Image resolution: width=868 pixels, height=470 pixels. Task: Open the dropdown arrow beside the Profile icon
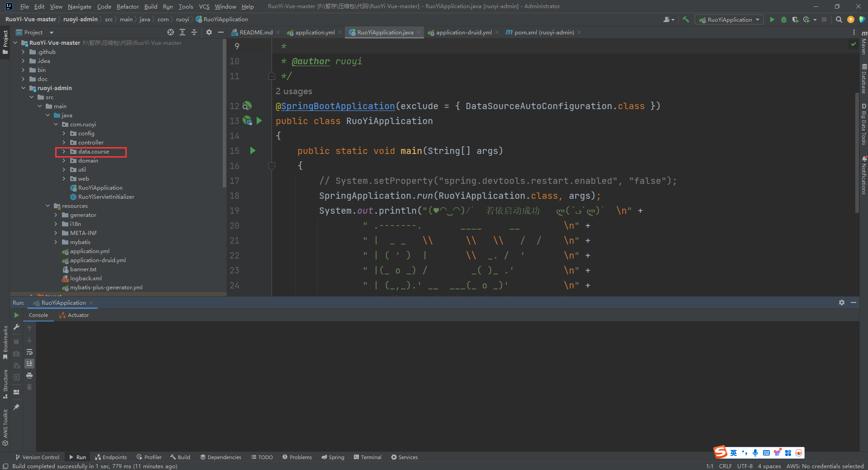tap(815, 19)
